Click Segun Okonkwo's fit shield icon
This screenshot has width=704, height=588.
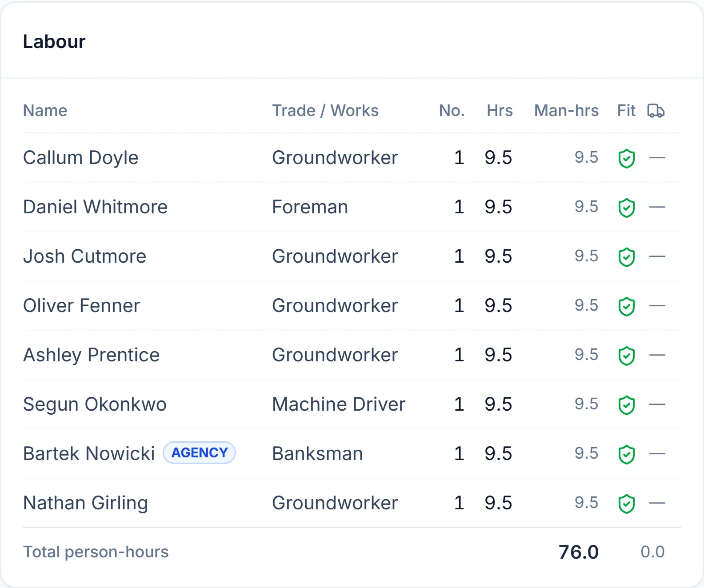pos(627,405)
